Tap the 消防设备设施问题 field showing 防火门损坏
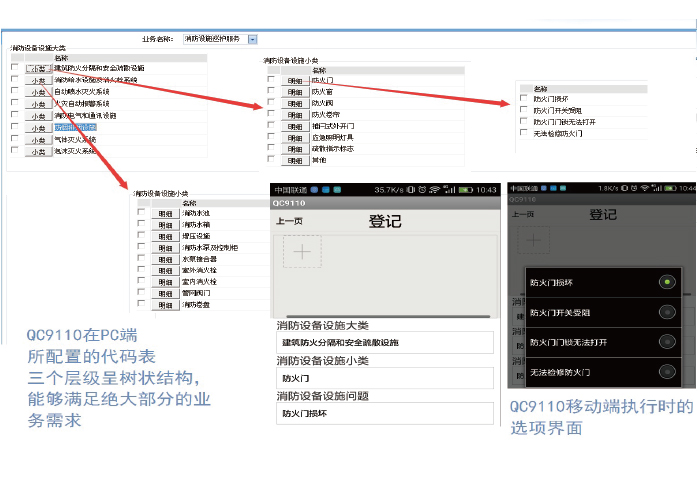The width and height of the screenshot is (700, 500). click(384, 412)
